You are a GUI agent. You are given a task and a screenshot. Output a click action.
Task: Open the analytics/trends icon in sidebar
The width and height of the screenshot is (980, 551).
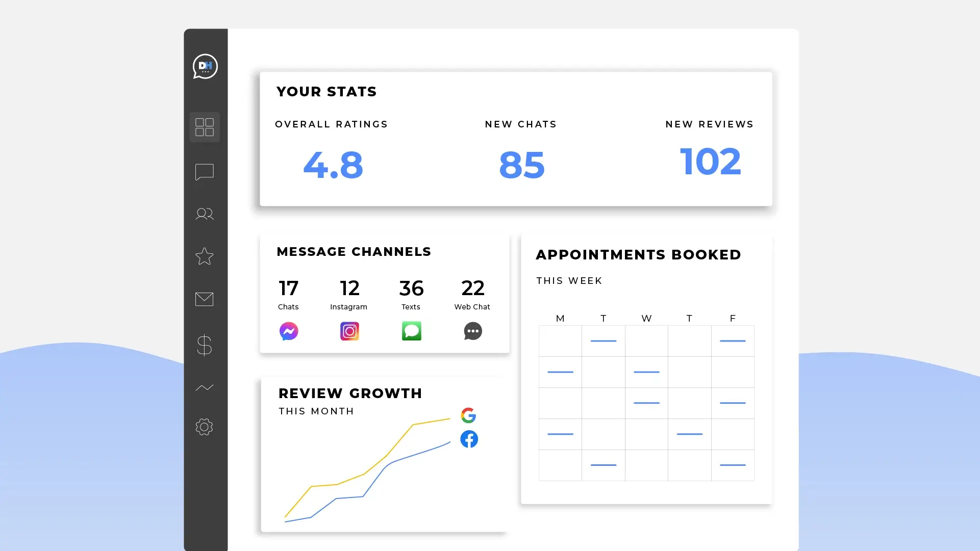pyautogui.click(x=205, y=387)
